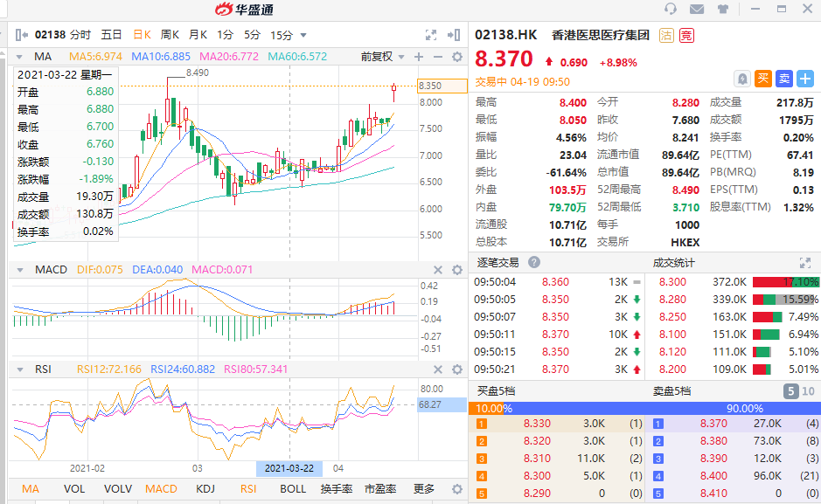The image size is (821, 504).
Task: Click the 竞 auction tag icon
Action: (x=686, y=36)
